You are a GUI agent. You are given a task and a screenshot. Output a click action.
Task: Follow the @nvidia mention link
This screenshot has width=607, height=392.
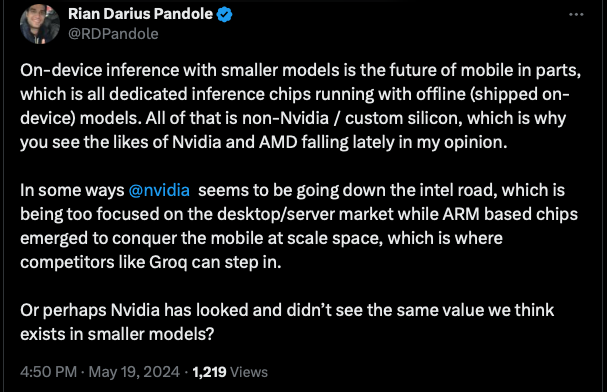click(x=159, y=190)
